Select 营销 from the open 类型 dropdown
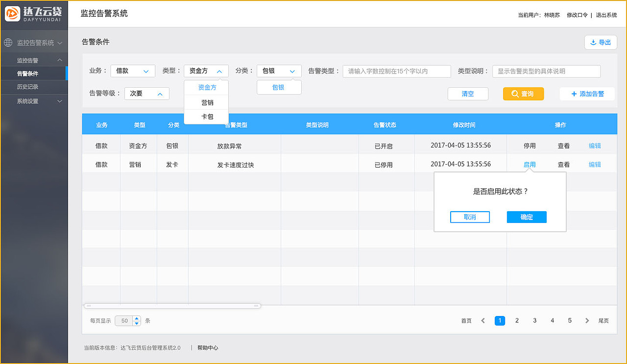The width and height of the screenshot is (627, 364). pos(206,102)
